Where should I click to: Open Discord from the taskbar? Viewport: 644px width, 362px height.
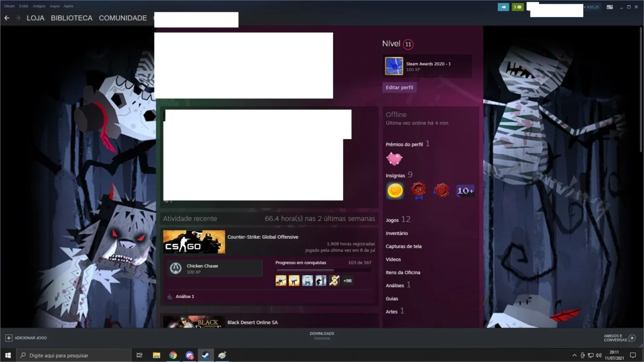[190, 355]
